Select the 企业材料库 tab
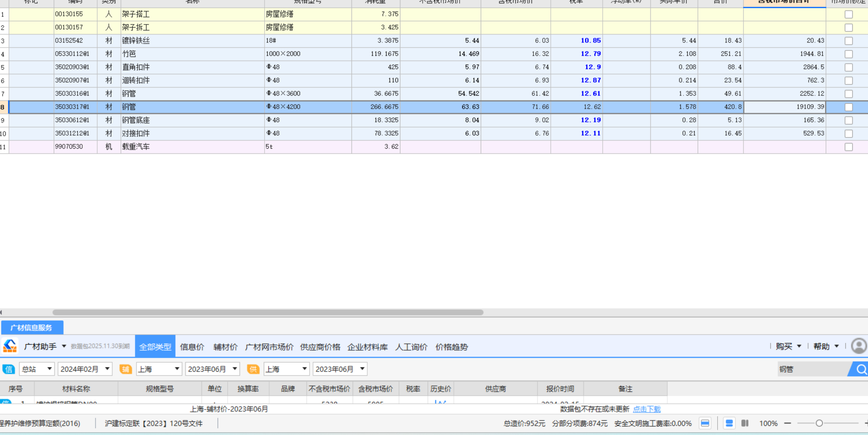 point(367,347)
